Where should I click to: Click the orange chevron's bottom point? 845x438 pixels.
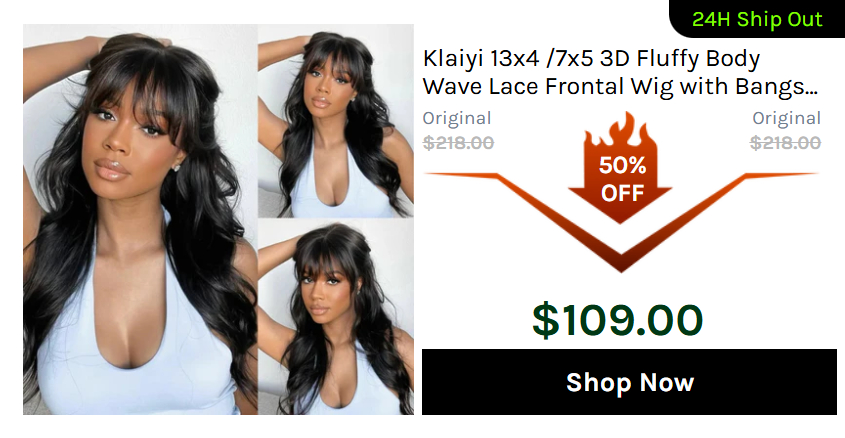click(x=621, y=263)
